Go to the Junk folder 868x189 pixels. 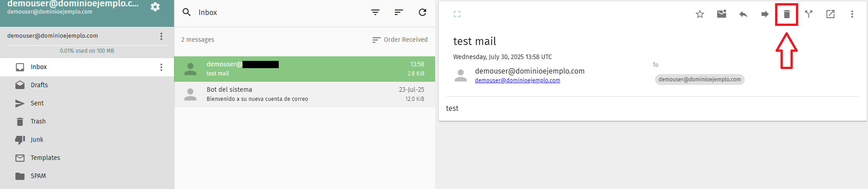87,139
